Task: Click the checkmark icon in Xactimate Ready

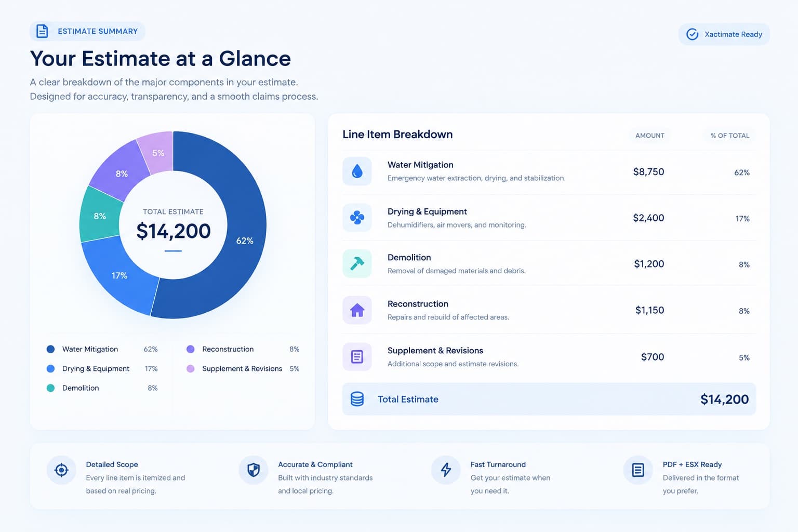Action: (x=693, y=34)
